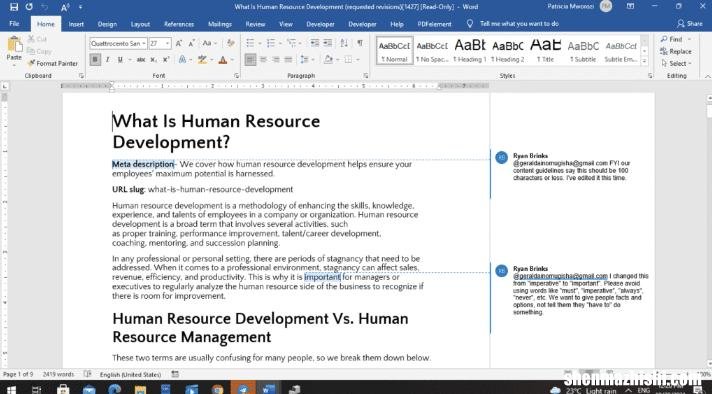
Task: Clear all formatting from the selection
Action: click(x=231, y=43)
